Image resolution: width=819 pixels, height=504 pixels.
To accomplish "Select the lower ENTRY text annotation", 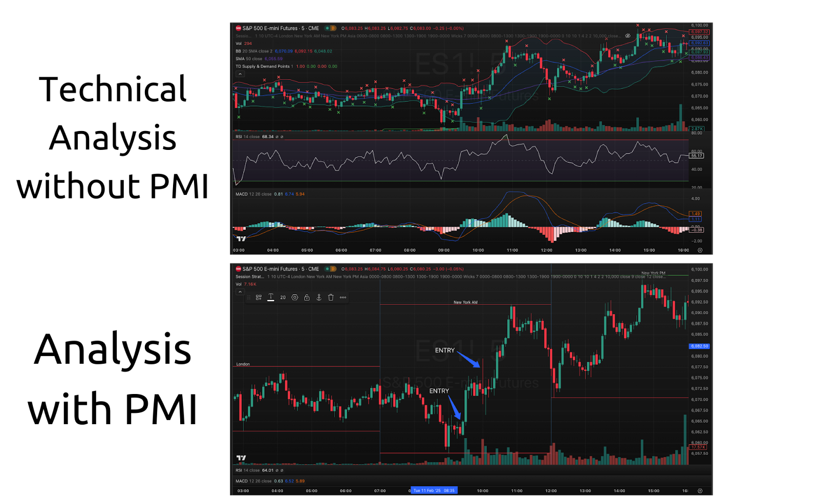I will (x=439, y=391).
